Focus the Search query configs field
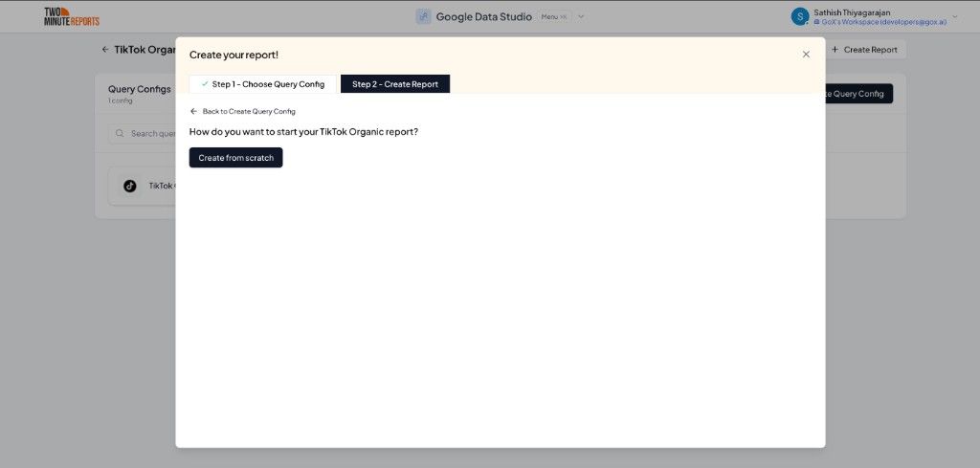Image resolution: width=980 pixels, height=468 pixels. point(143,134)
